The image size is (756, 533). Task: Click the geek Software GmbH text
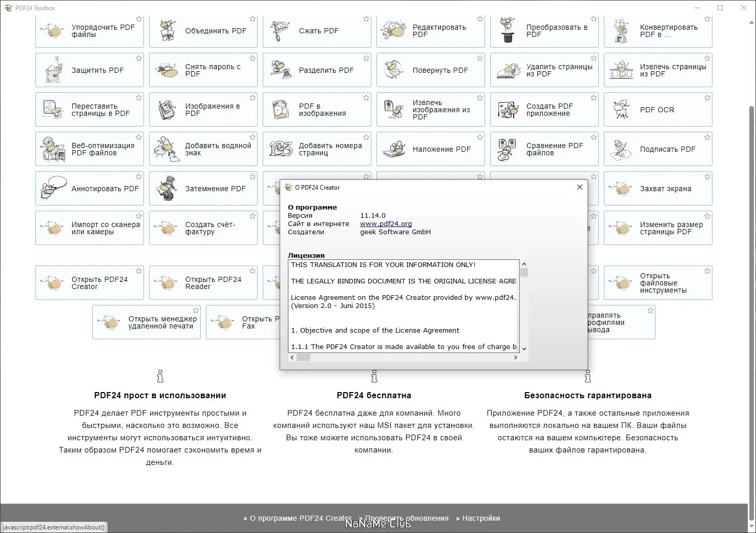click(395, 232)
